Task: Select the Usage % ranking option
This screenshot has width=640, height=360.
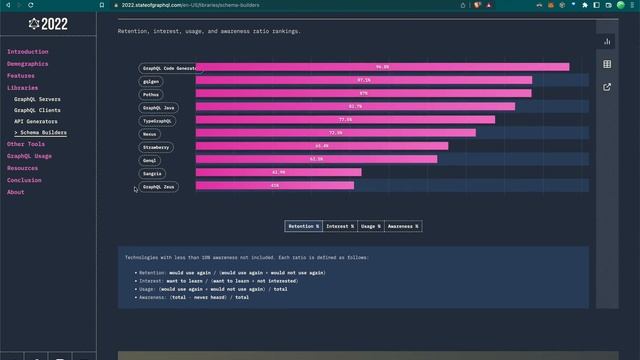Action: [x=371, y=226]
